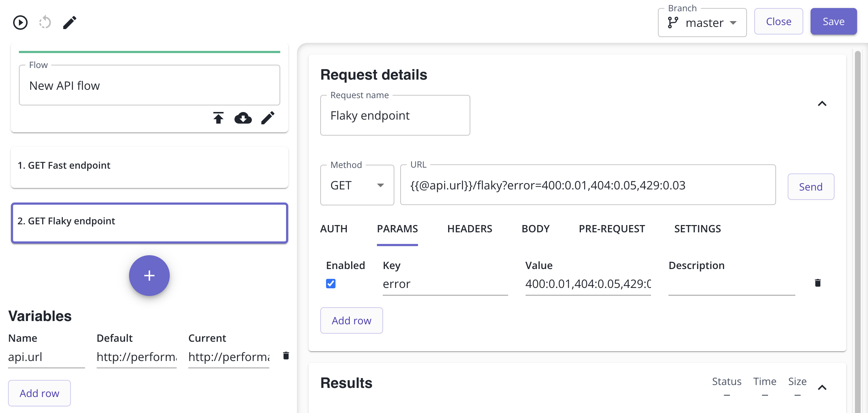Image resolution: width=868 pixels, height=413 pixels.
Task: Switch to the HEADERS tab
Action: 470,229
